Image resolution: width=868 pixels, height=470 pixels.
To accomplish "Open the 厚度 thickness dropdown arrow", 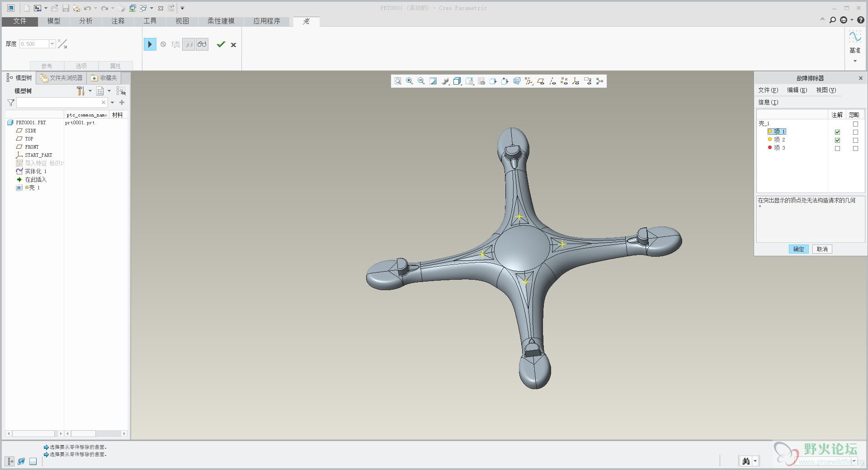I will pyautogui.click(x=52, y=44).
